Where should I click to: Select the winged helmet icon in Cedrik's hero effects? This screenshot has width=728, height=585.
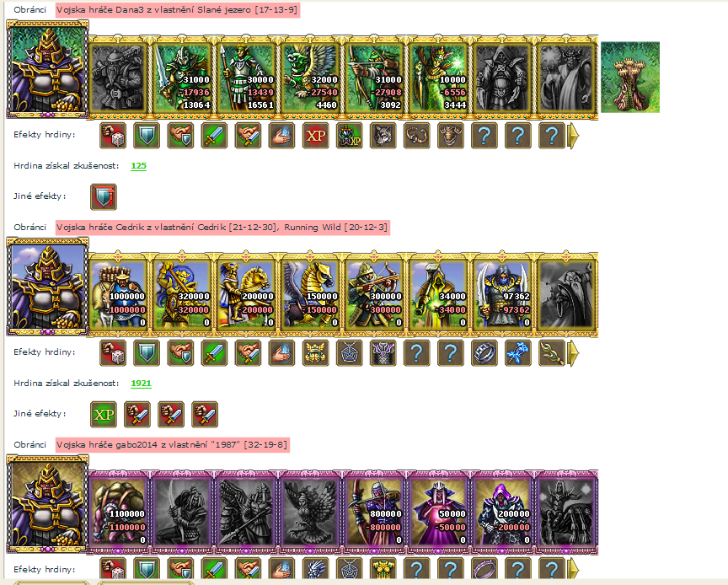coord(316,353)
